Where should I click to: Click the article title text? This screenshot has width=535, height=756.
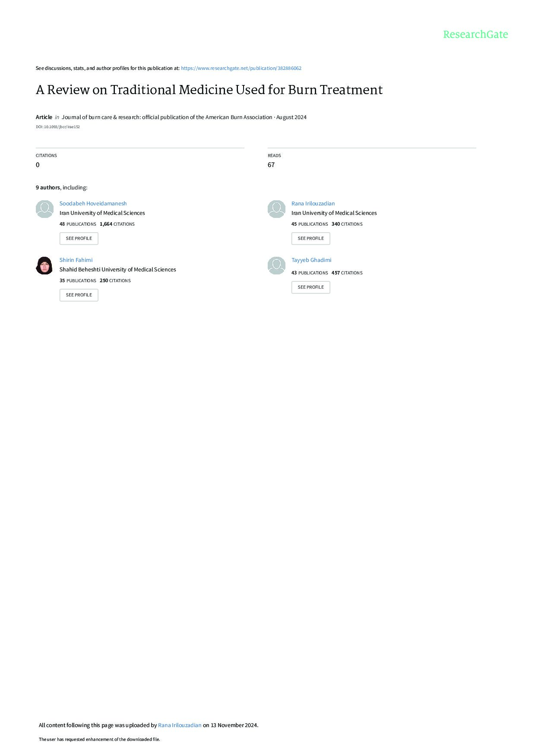click(209, 90)
